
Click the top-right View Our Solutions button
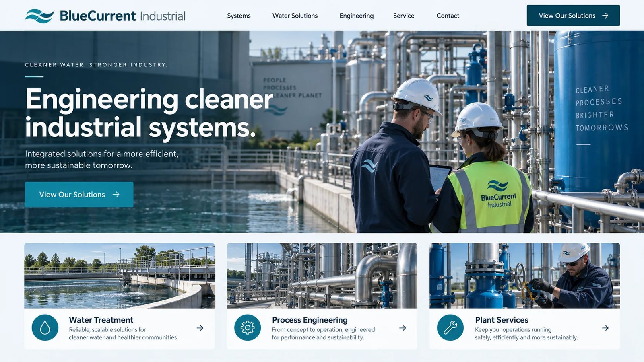tap(573, 16)
